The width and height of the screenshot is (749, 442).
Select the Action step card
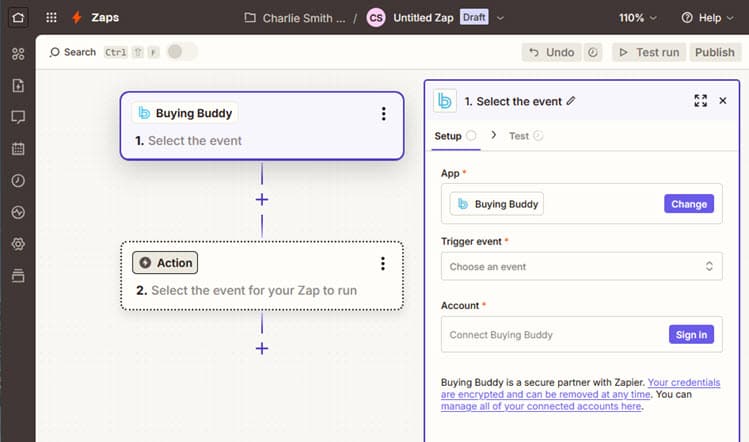(262, 276)
